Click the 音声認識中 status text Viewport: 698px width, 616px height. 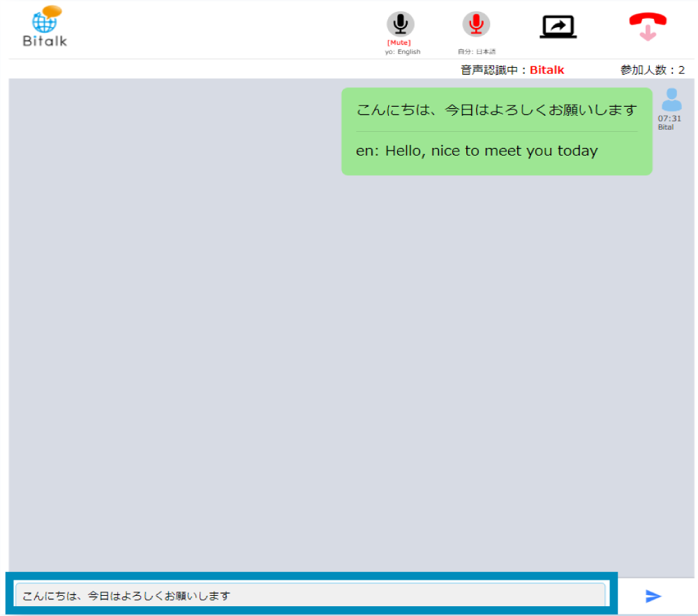click(x=493, y=70)
